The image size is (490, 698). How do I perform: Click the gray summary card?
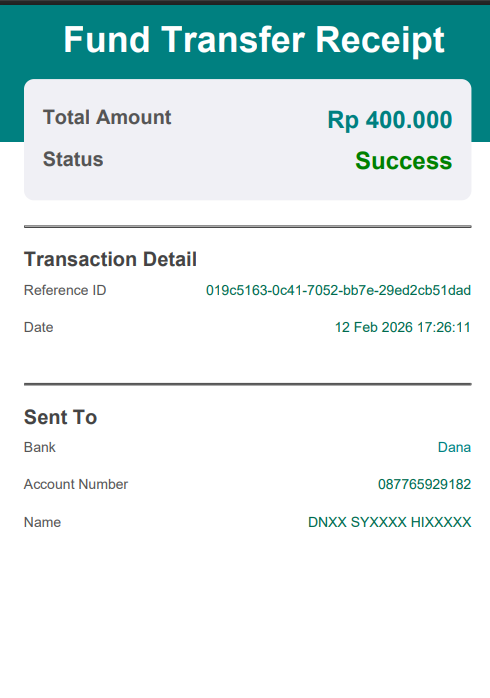(x=247, y=140)
